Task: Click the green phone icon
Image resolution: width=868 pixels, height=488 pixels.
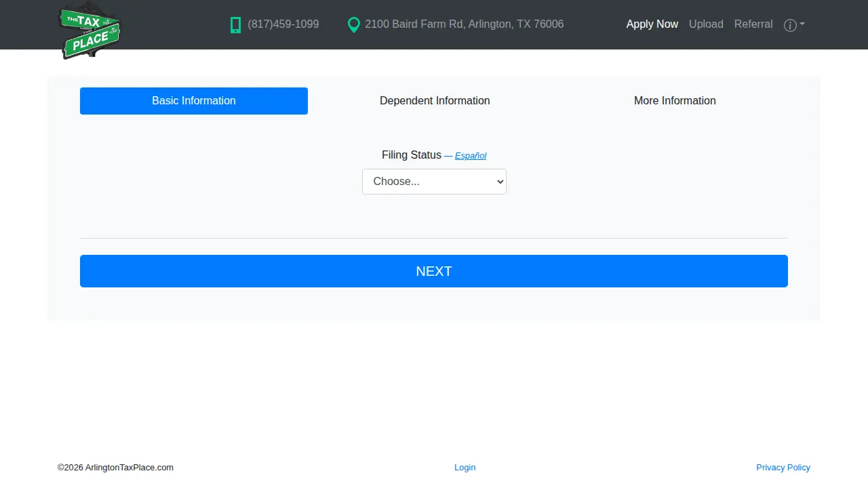Action: click(235, 25)
